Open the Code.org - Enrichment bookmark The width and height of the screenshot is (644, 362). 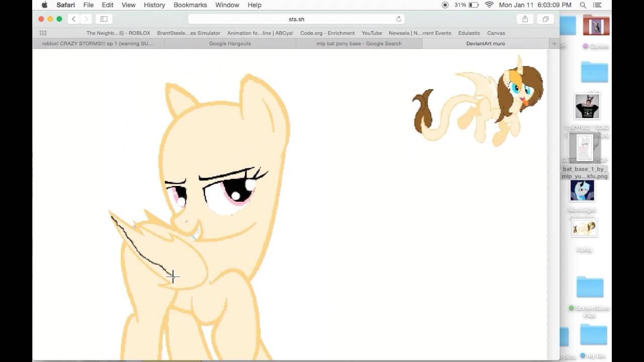[x=327, y=33]
